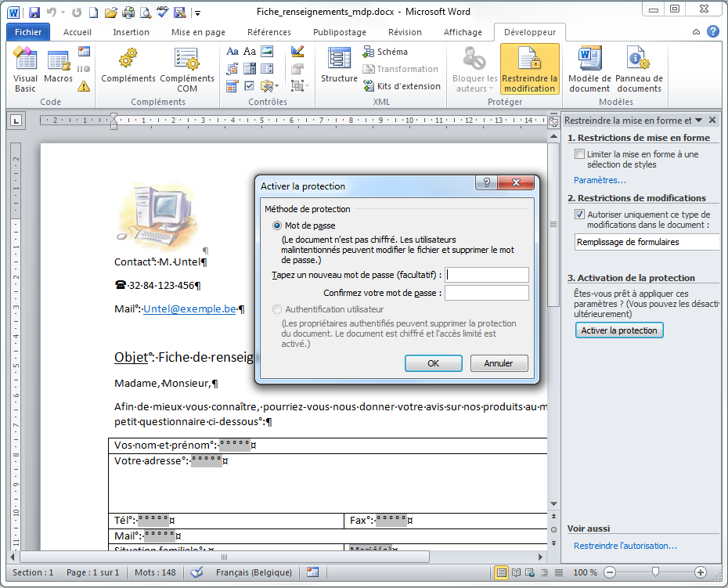
Task: Run the ABC spelling check icon
Action: click(x=163, y=12)
